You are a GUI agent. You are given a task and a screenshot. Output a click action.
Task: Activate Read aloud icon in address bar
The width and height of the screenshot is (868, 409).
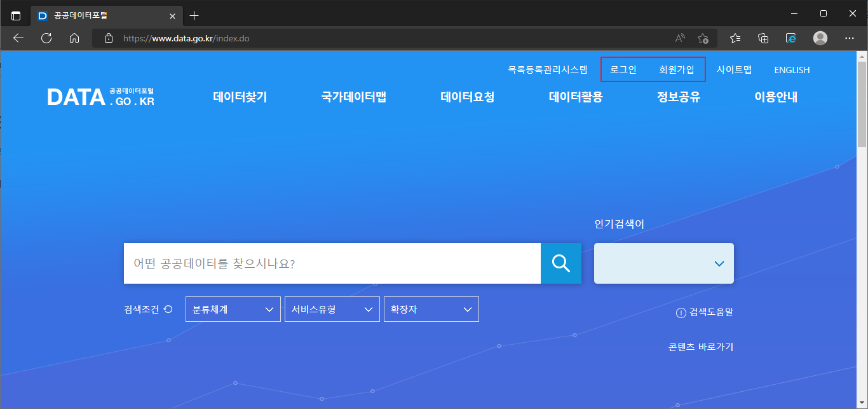(x=680, y=38)
